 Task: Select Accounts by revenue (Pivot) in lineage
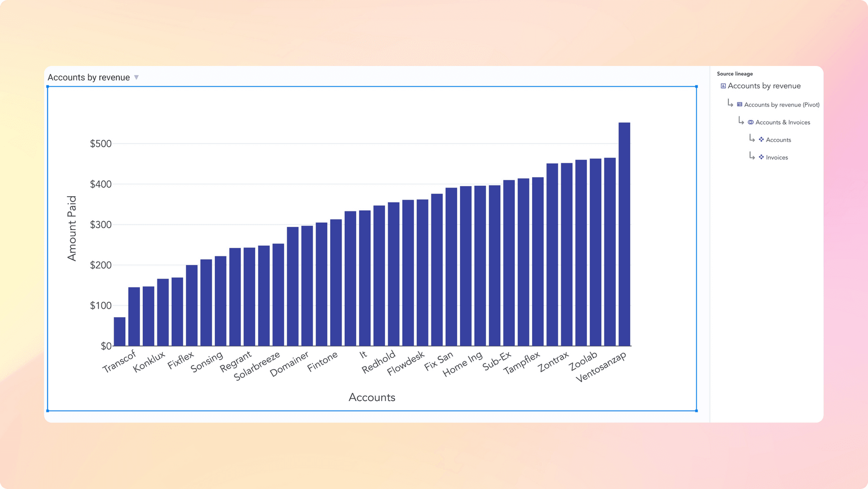click(x=782, y=105)
